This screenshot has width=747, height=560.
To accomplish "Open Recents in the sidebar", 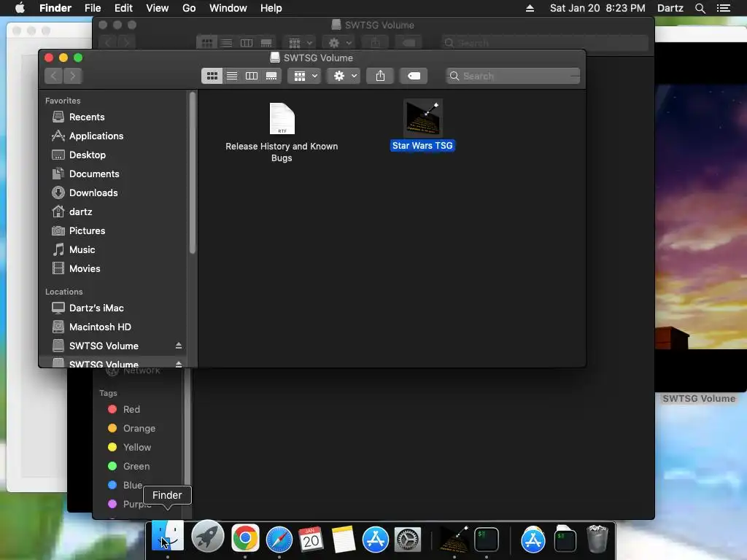I will (x=87, y=117).
